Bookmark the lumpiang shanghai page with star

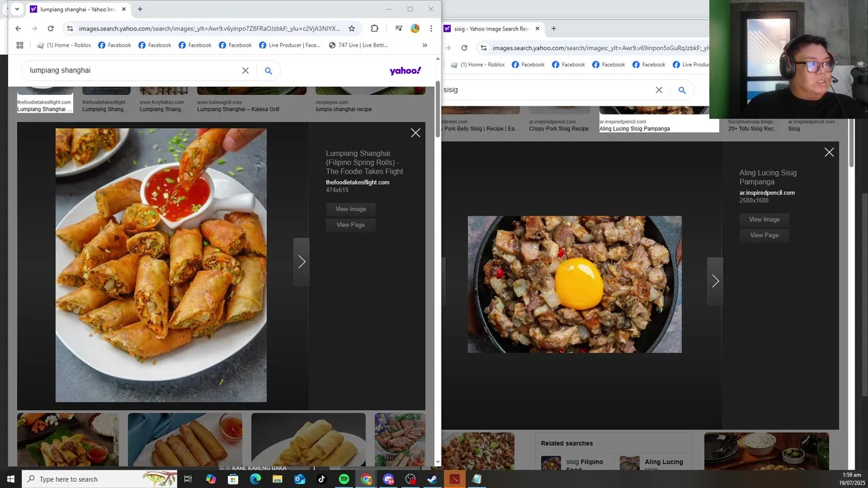pyautogui.click(x=351, y=28)
